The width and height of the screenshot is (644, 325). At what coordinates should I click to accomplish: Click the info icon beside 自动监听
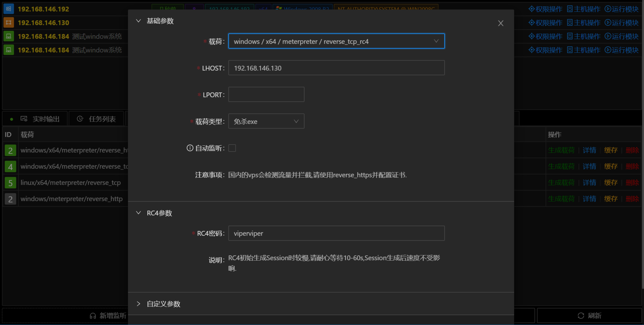click(x=190, y=148)
